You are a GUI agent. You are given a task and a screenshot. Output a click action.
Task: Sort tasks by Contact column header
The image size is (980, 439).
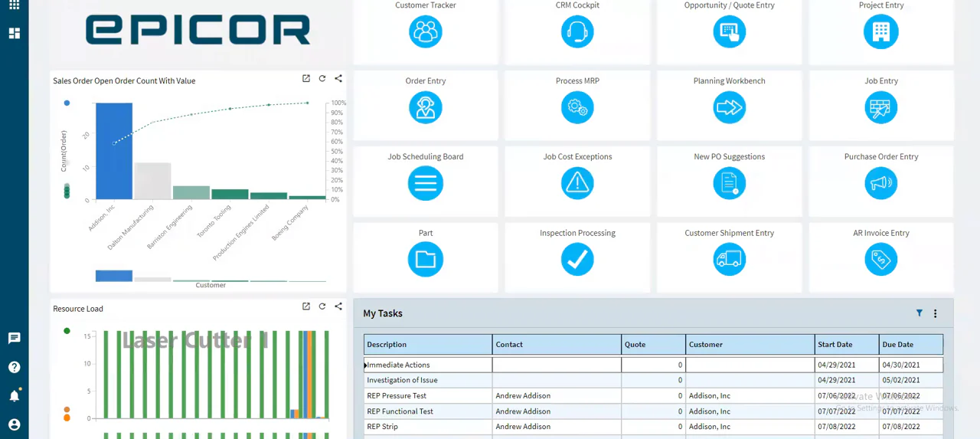coord(557,344)
